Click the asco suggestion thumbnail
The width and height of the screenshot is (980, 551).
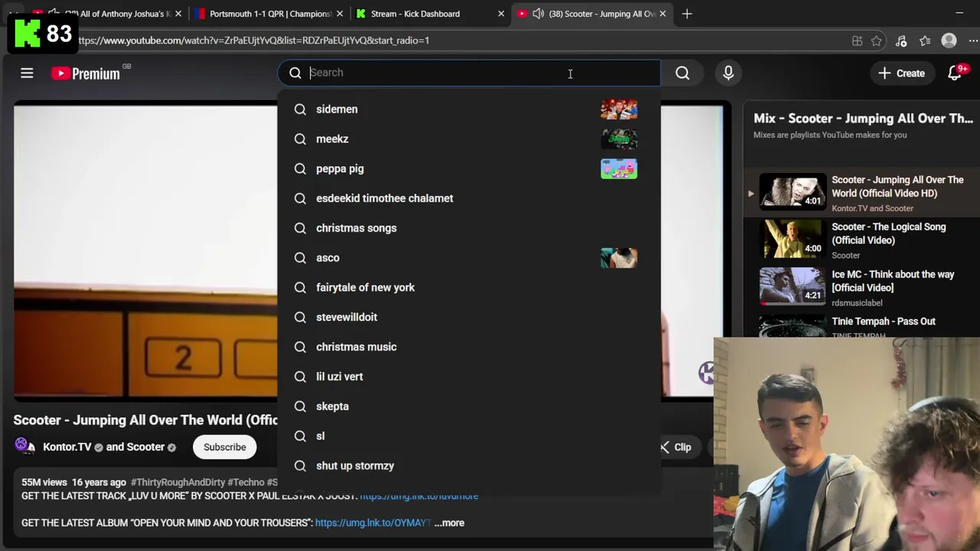click(x=619, y=258)
